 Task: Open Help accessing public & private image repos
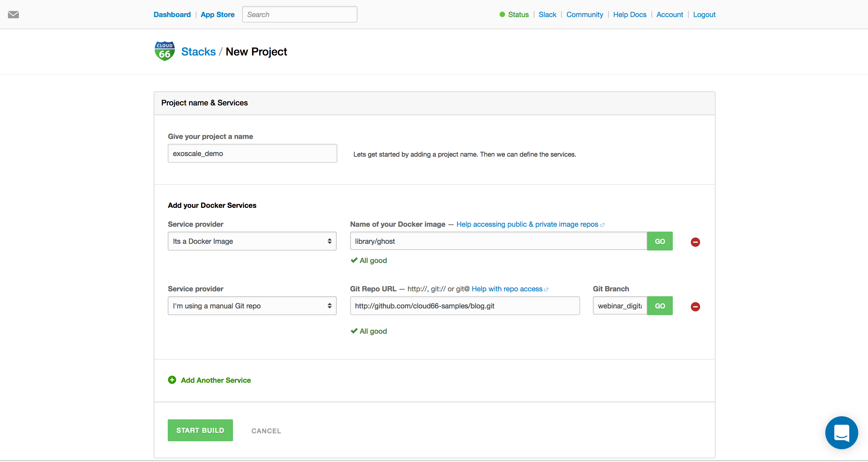[x=527, y=224]
